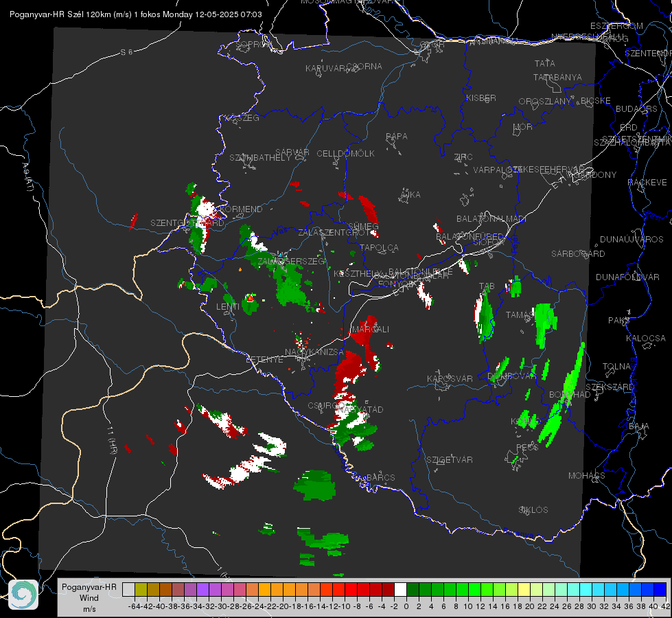Click the 'Poganyvar-HR Wind m/s' legend label
The height and width of the screenshot is (618, 672).
(89, 598)
